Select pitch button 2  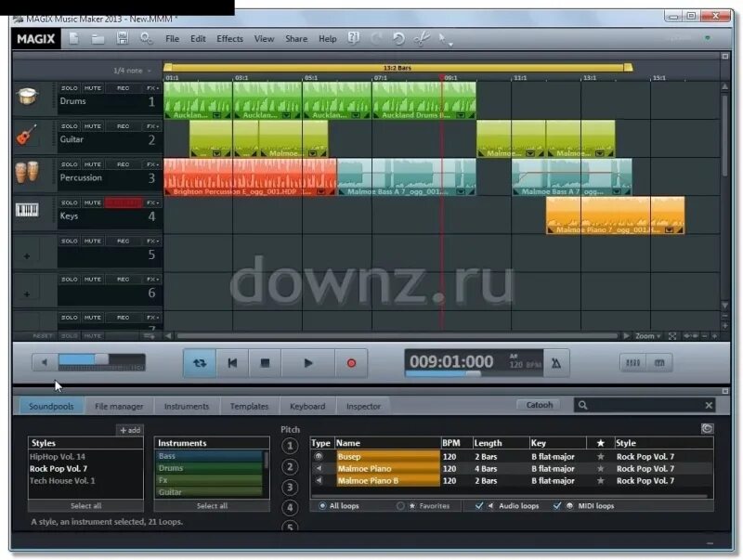290,467
